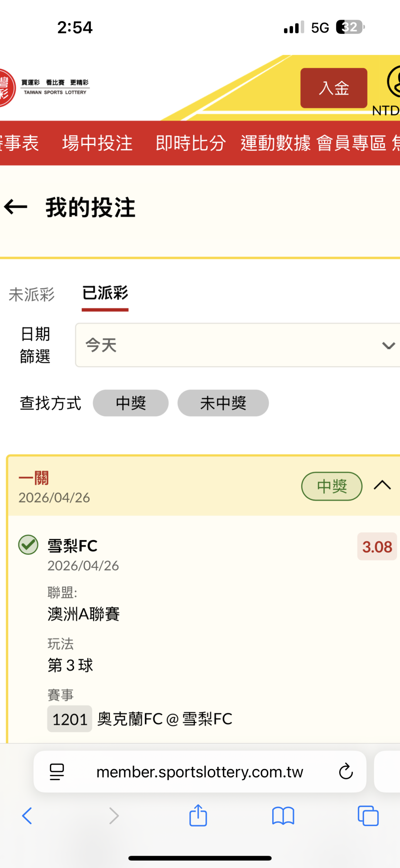Tap the back arrow beside 我的投注

tap(16, 207)
